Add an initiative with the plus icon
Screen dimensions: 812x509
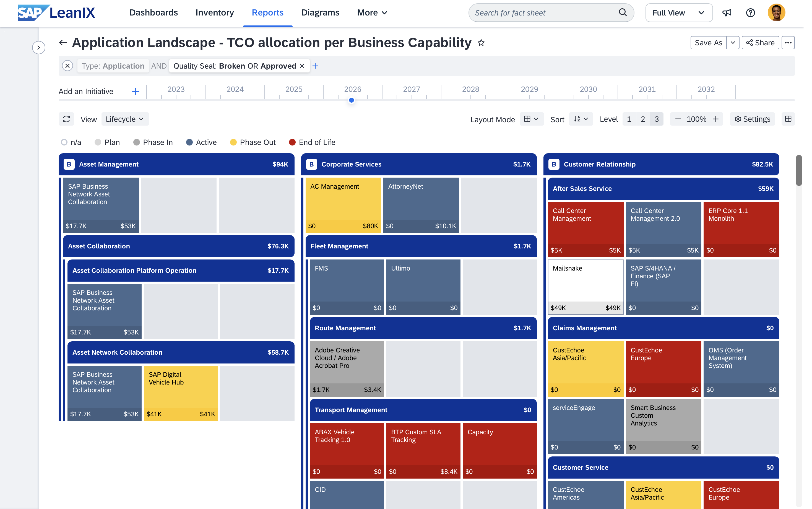[x=135, y=92]
